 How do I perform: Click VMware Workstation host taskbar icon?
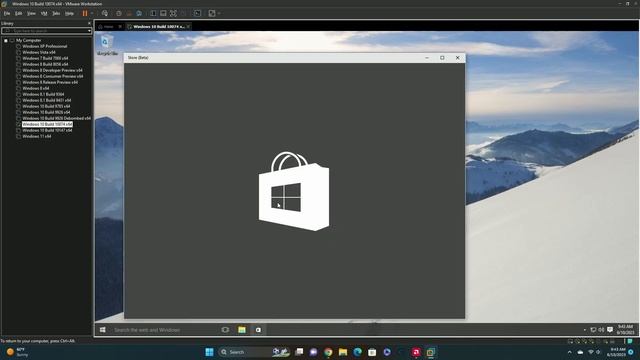click(x=431, y=352)
